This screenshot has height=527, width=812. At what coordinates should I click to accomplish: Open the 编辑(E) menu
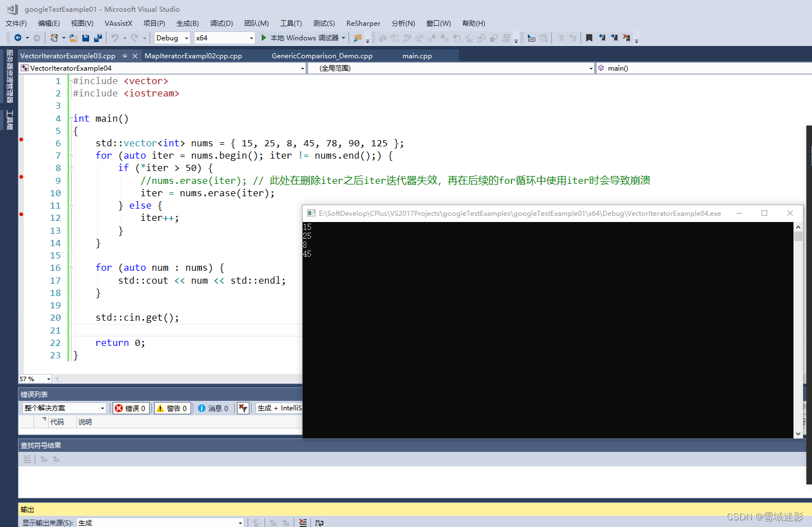(49, 23)
